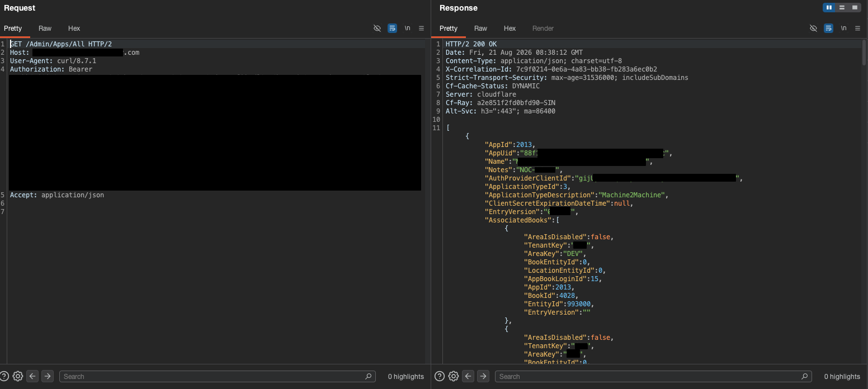Go to next match in Response search
Image resolution: width=868 pixels, height=389 pixels.
click(x=483, y=376)
